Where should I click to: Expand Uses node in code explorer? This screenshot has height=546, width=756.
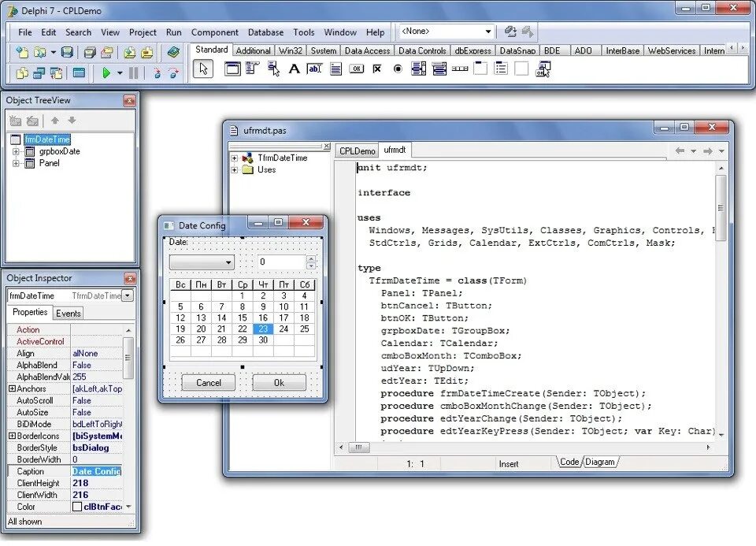click(235, 169)
